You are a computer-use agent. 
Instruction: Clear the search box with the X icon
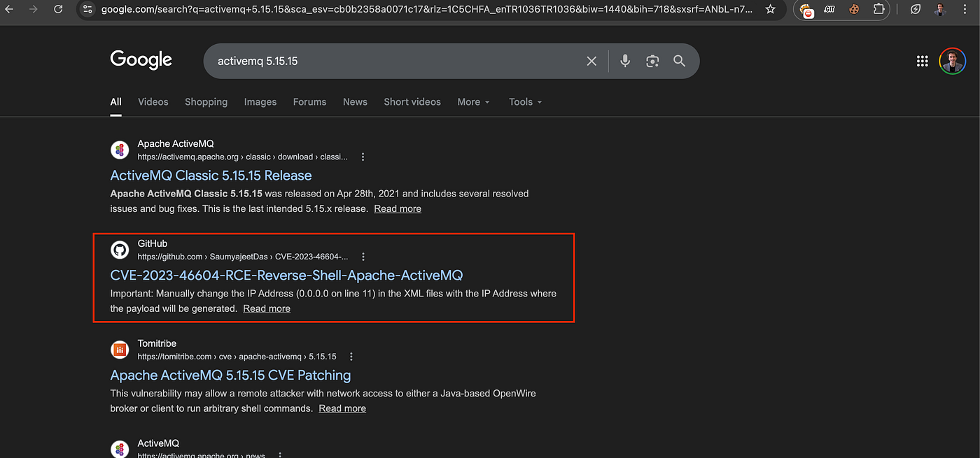[591, 62]
